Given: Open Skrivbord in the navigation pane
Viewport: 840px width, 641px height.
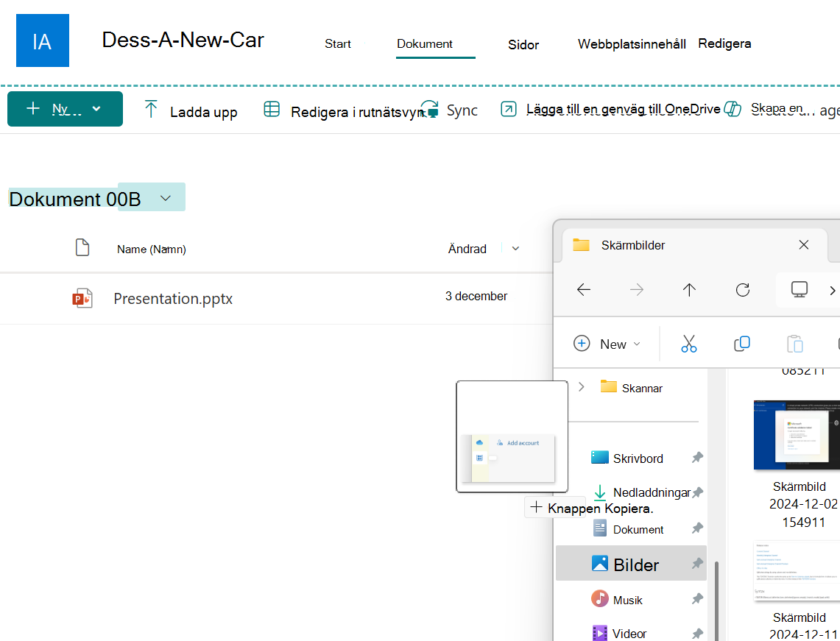Looking at the screenshot, I should [627, 458].
